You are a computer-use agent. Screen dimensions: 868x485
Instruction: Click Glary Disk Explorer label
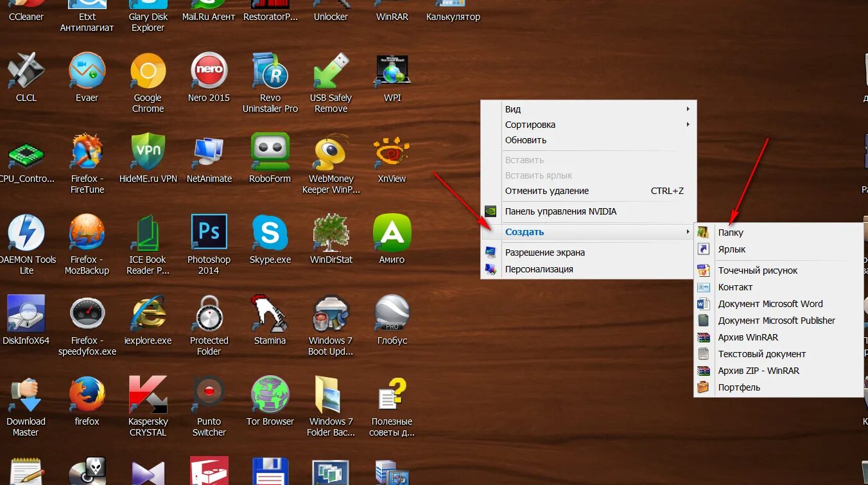pos(148,22)
